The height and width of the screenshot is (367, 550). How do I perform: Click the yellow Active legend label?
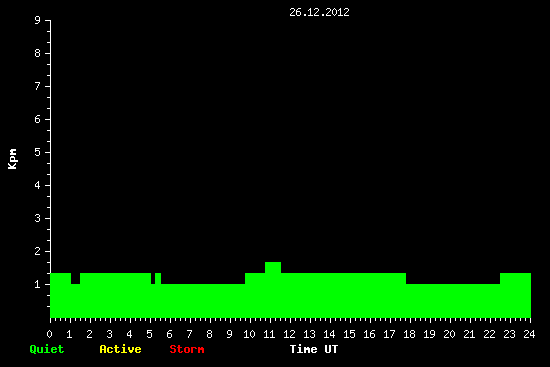[120, 349]
